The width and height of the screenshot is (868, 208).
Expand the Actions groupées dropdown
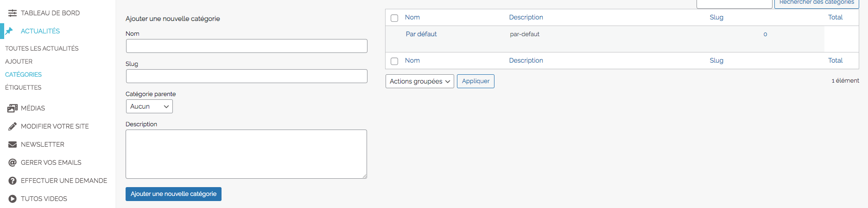point(419,81)
